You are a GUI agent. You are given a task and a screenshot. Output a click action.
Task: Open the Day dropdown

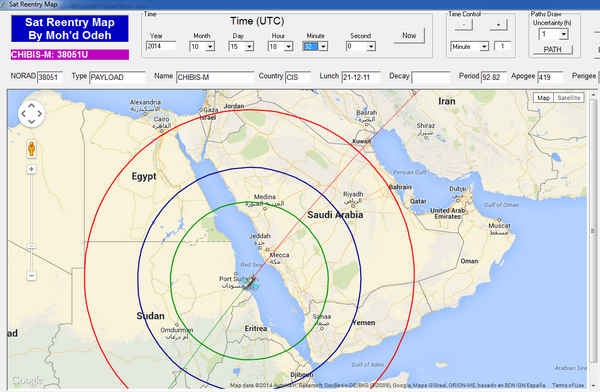(x=249, y=47)
